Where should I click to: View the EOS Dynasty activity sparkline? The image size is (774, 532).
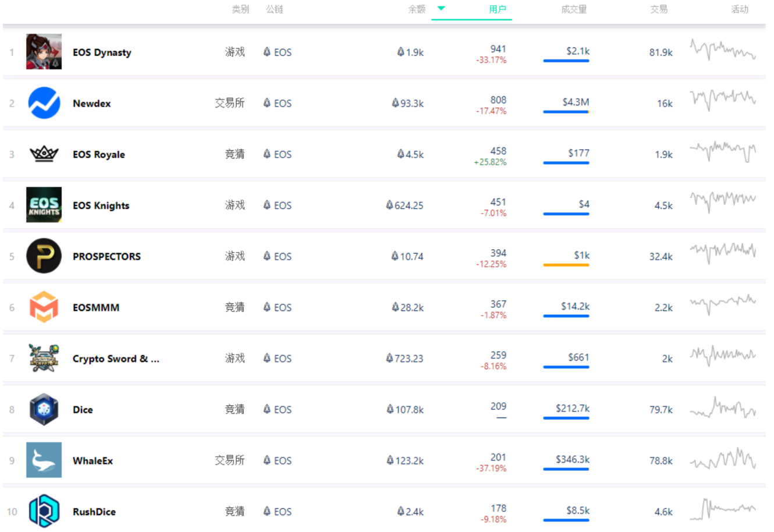coord(723,50)
